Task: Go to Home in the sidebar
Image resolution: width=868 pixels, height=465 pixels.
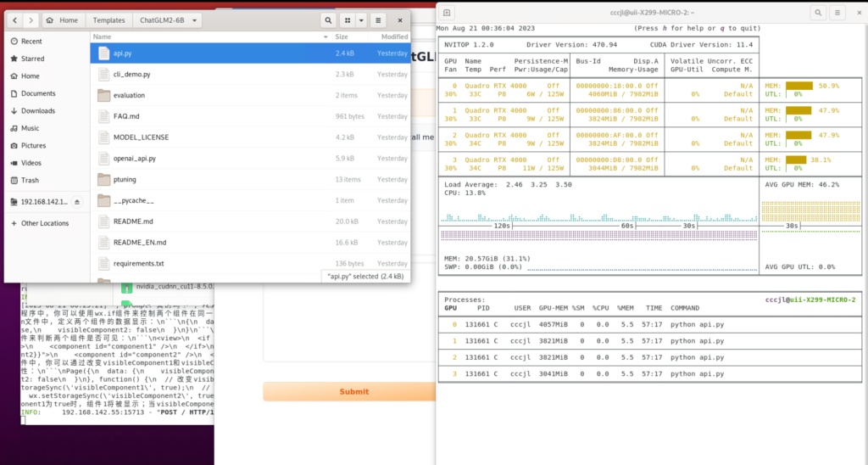Action: pos(47,76)
